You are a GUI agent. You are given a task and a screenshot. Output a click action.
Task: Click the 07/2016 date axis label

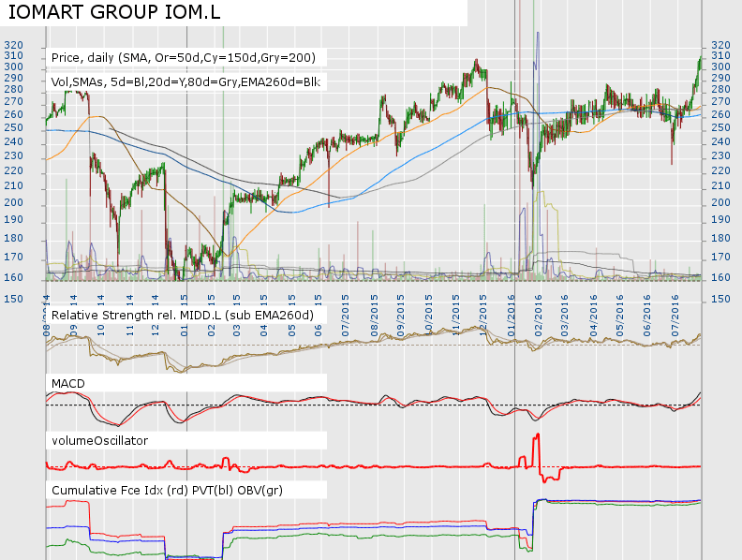tap(675, 316)
